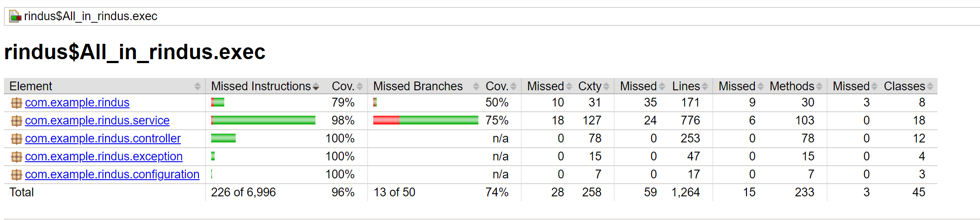Sort by Methods column header
The height and width of the screenshot is (220, 980).
(792, 86)
